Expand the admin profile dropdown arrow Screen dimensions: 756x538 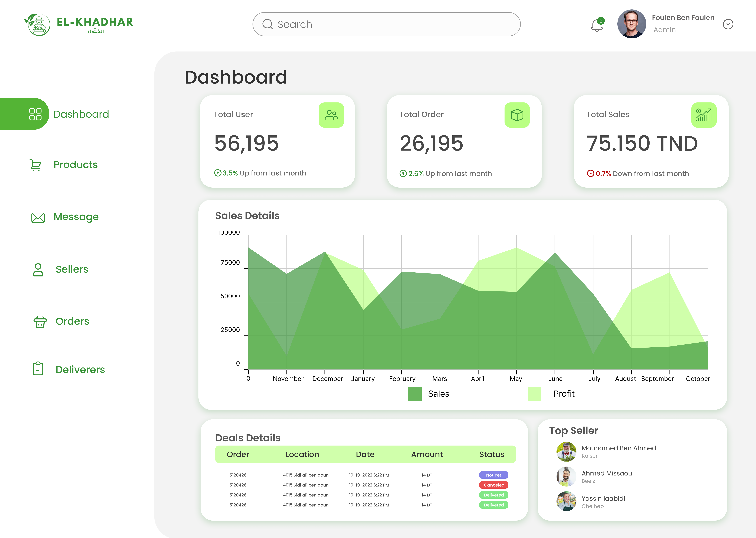728,24
